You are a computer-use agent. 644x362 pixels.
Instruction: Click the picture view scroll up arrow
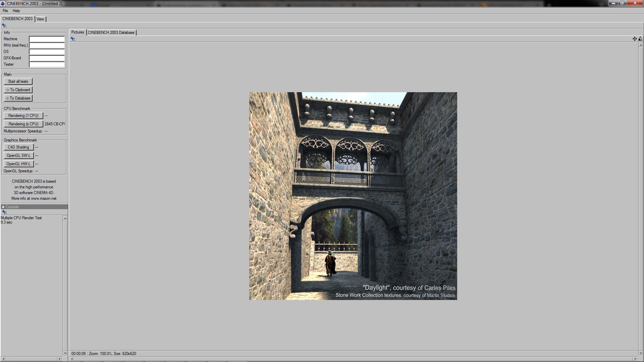pyautogui.click(x=641, y=45)
